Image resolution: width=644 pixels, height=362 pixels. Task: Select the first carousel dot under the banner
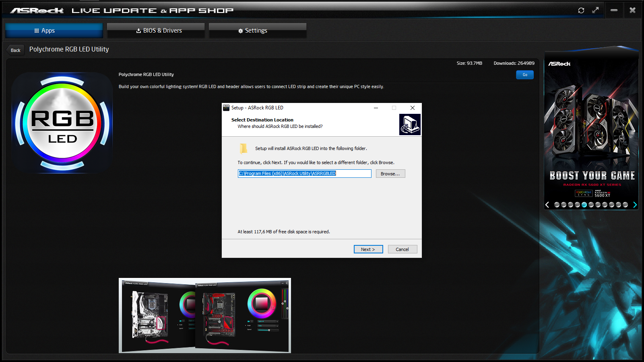coord(557,205)
